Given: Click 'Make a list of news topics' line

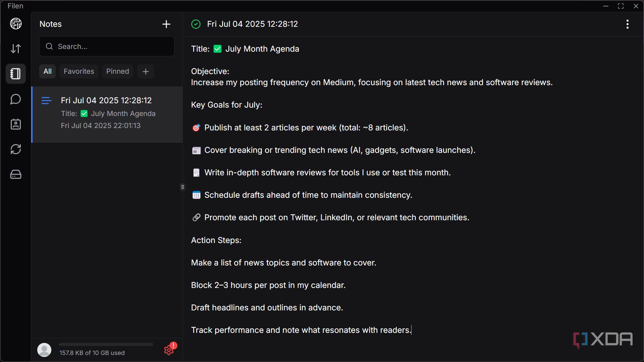Looking at the screenshot, I should [284, 263].
